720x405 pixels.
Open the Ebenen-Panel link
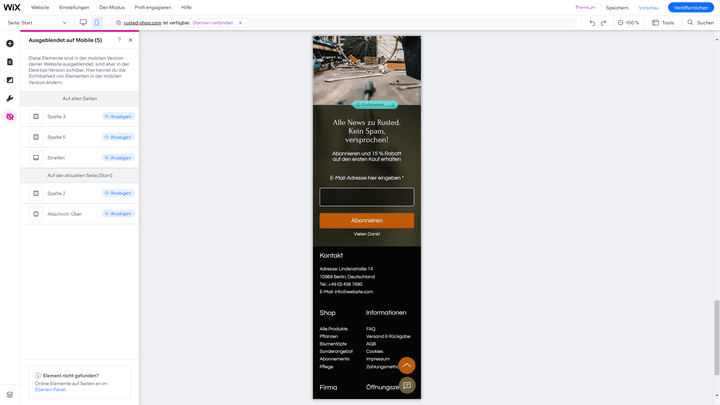tap(51, 389)
